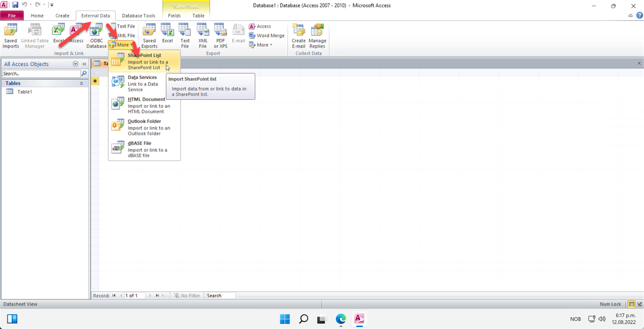Open Microsoft Edge from taskbar
This screenshot has height=329, width=644.
click(341, 319)
